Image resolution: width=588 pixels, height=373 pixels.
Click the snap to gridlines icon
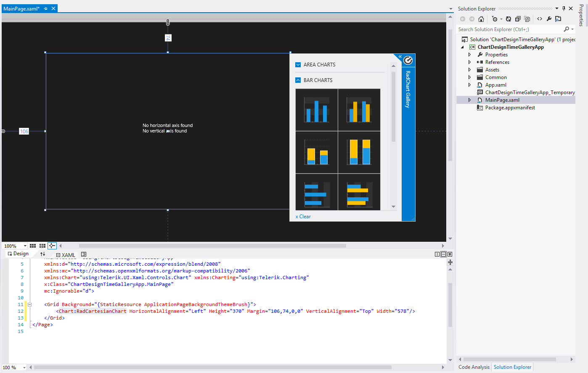click(x=42, y=246)
